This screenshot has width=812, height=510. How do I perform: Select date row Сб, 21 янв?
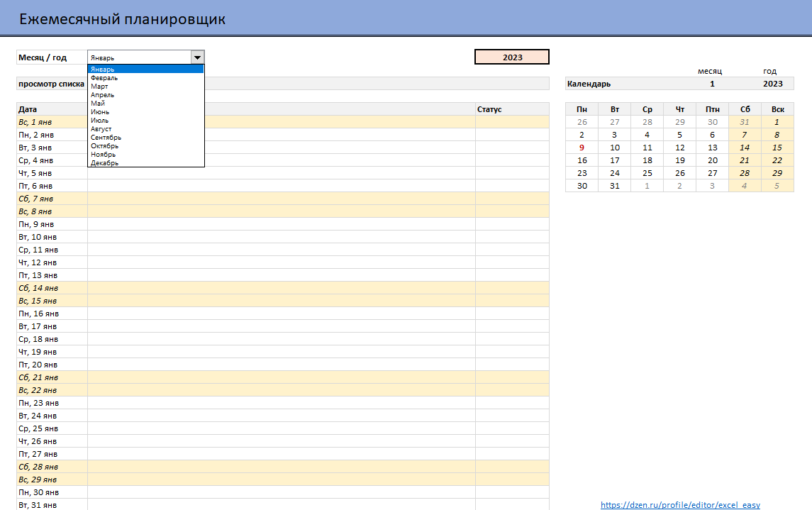pyautogui.click(x=52, y=377)
